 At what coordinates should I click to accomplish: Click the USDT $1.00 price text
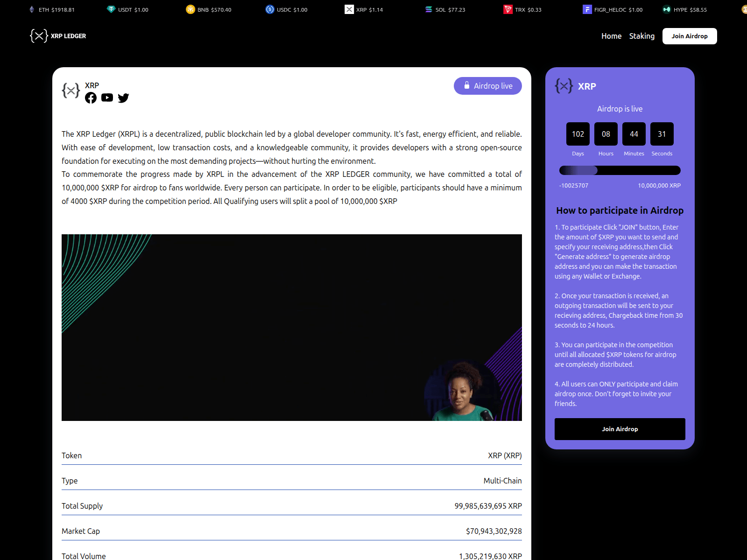coord(133,9)
